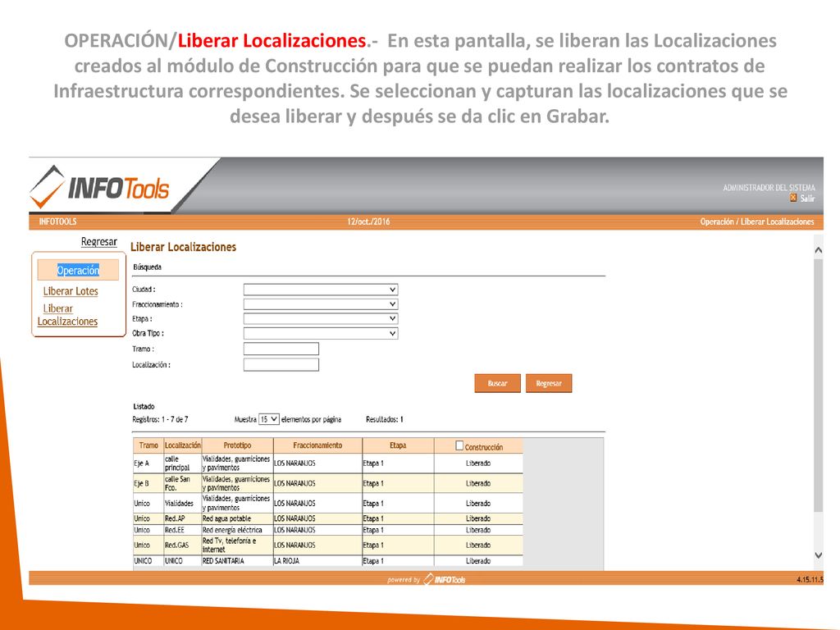This screenshot has width=840, height=630.
Task: Expand the Etapa dropdown
Action: click(x=321, y=319)
